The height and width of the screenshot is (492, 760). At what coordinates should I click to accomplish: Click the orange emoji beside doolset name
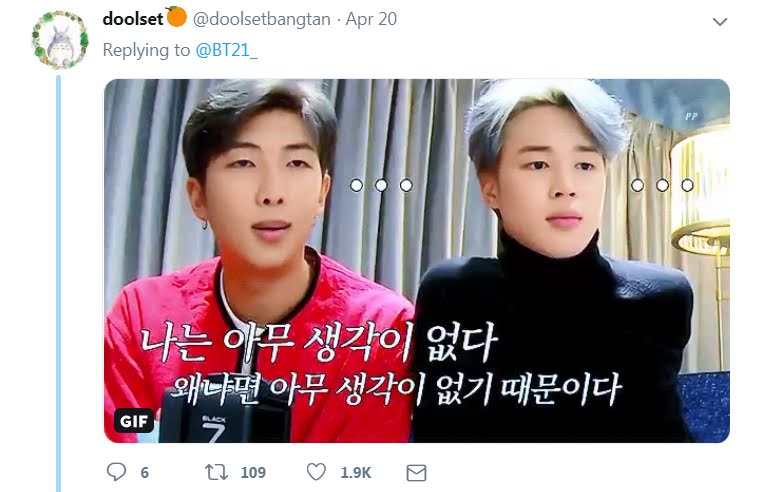tap(176, 17)
